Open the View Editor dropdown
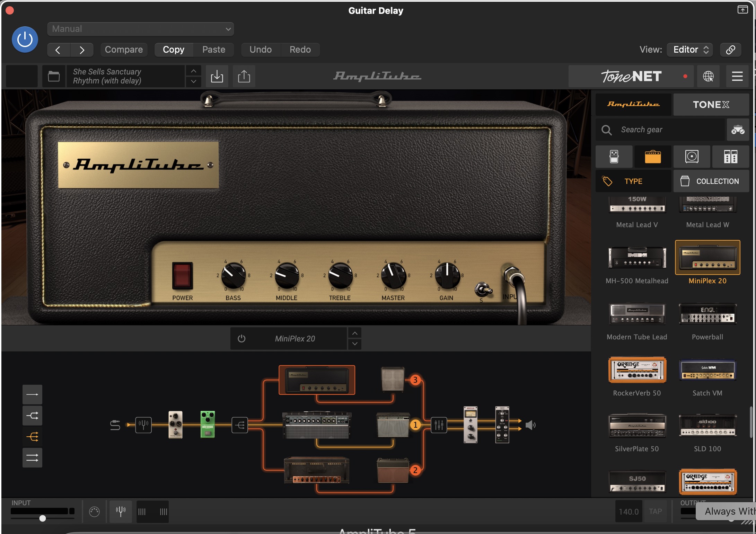This screenshot has height=534, width=756. (x=690, y=50)
